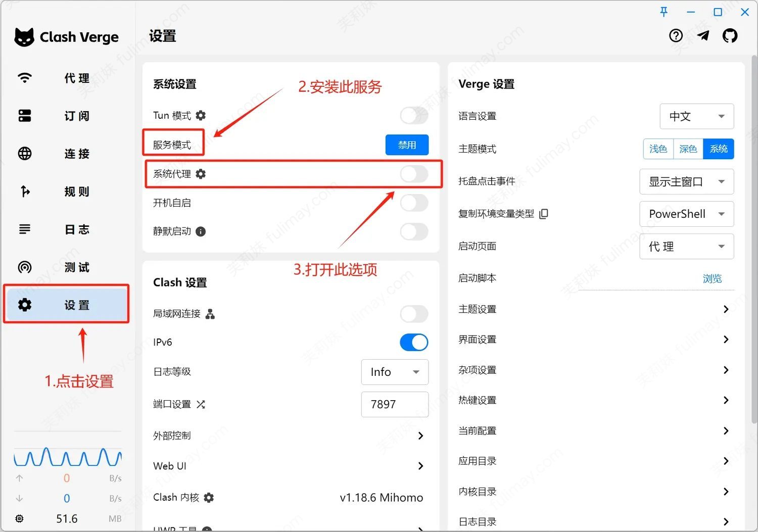
Task: Click the Telegram channel icon
Action: pyautogui.click(x=703, y=36)
